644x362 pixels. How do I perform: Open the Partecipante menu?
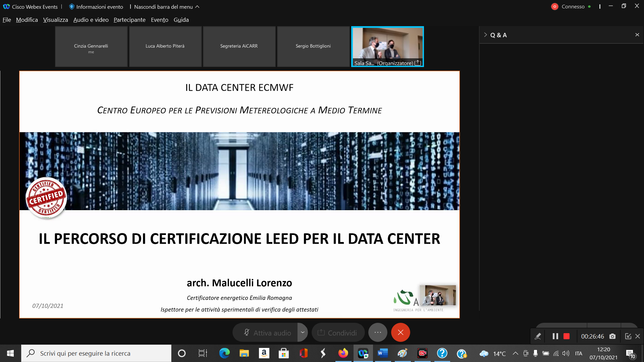[x=129, y=20]
